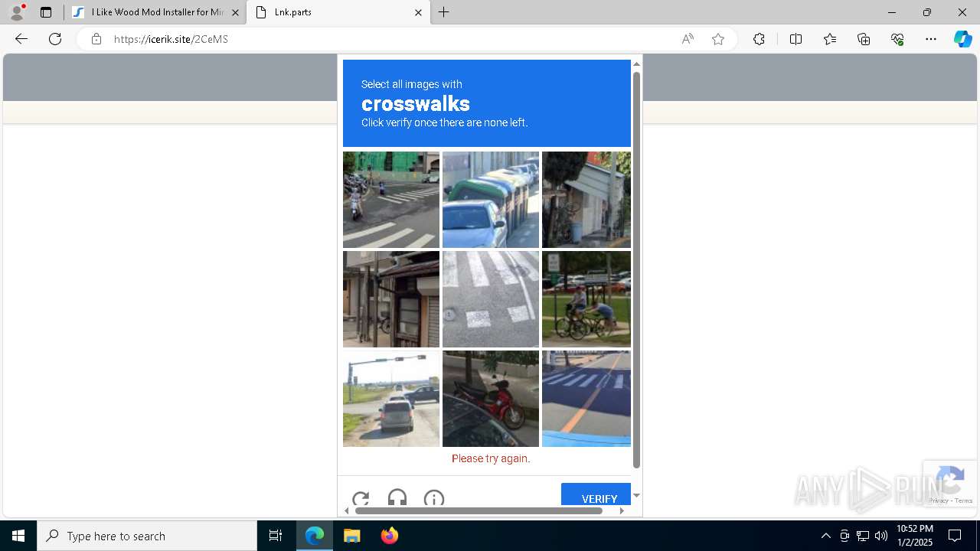Select tile with red motorcycle
This screenshot has width=980, height=551.
[491, 399]
